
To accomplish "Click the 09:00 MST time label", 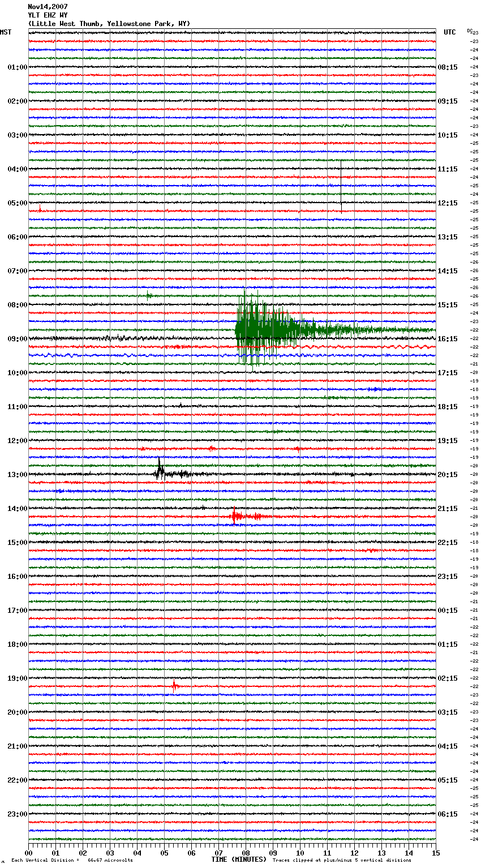I will pos(18,339).
